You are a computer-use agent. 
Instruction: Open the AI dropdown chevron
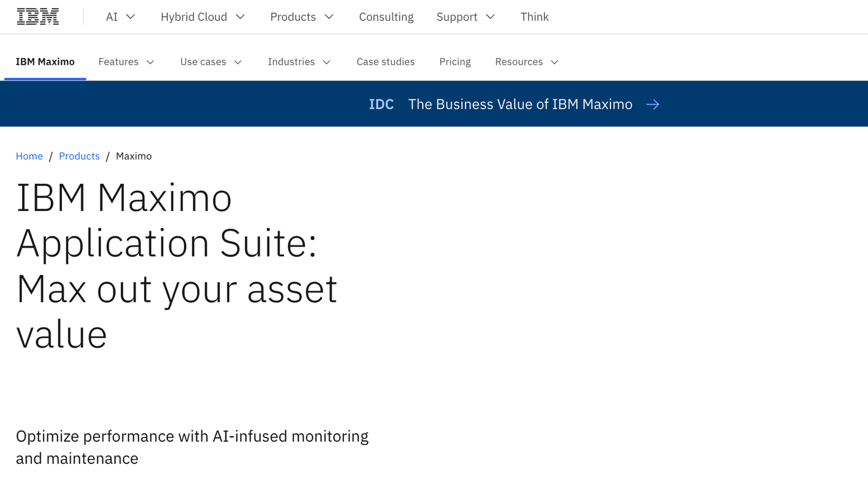pos(131,17)
